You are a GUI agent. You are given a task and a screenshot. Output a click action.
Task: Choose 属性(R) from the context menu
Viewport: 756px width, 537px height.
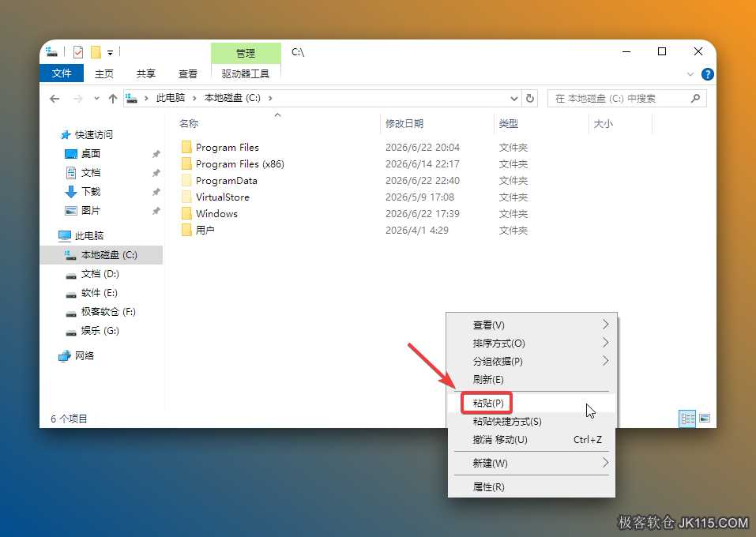coord(532,487)
